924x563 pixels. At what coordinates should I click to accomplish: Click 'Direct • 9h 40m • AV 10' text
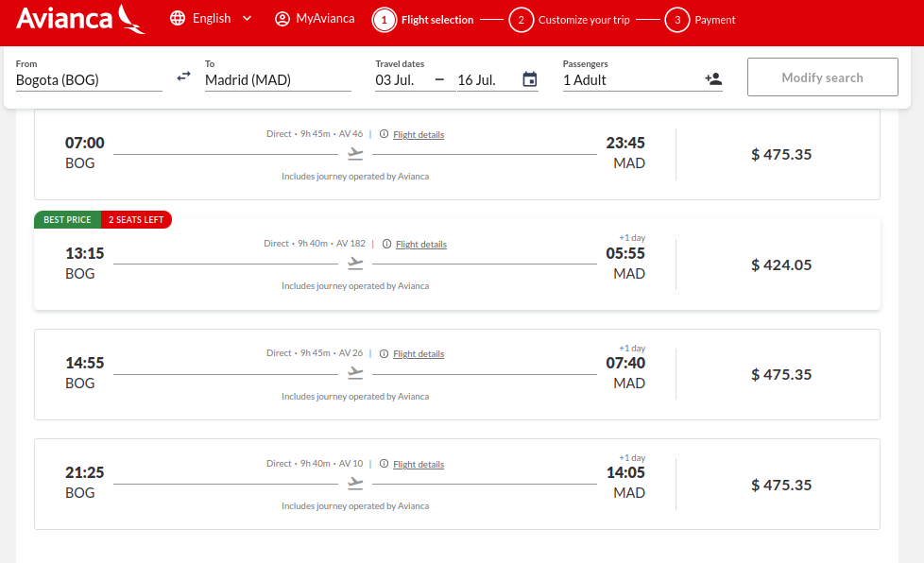point(315,464)
